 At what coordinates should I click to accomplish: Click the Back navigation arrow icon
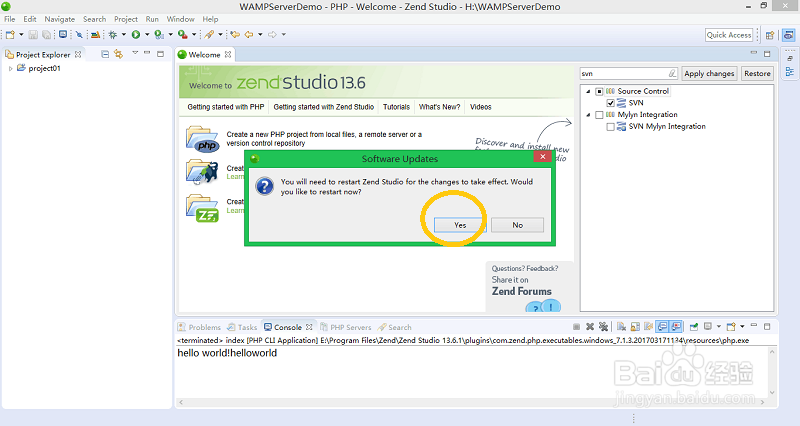click(249, 35)
